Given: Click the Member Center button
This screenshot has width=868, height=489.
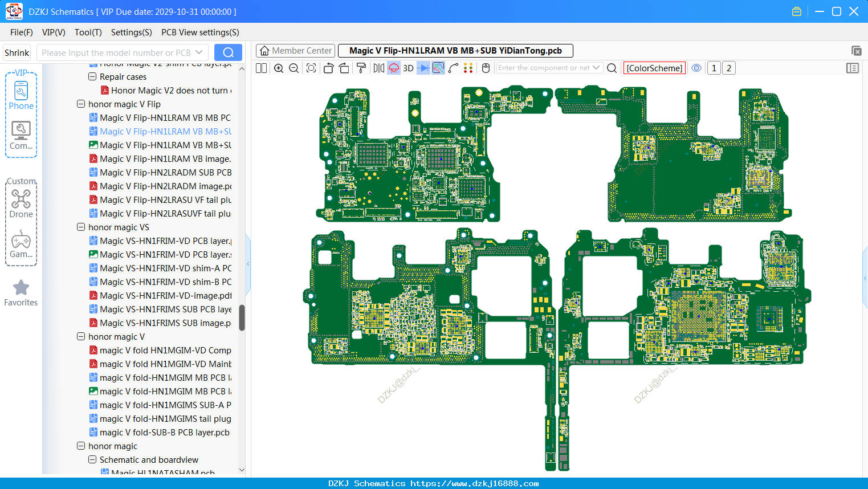Looking at the screenshot, I should click(295, 51).
